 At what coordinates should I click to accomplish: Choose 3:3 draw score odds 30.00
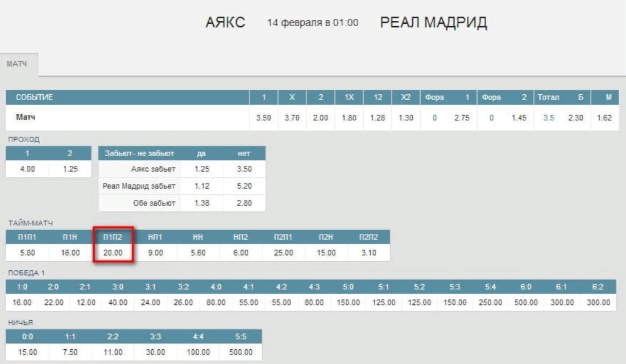(156, 353)
